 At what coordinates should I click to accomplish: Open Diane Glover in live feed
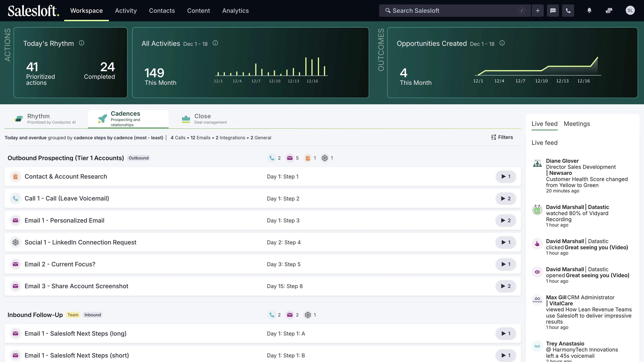click(x=562, y=161)
